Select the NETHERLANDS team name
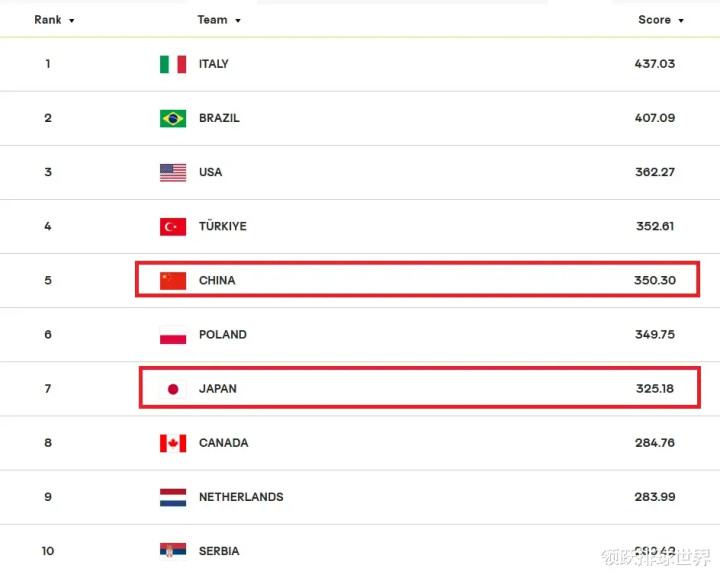This screenshot has height=578, width=720. click(x=241, y=497)
